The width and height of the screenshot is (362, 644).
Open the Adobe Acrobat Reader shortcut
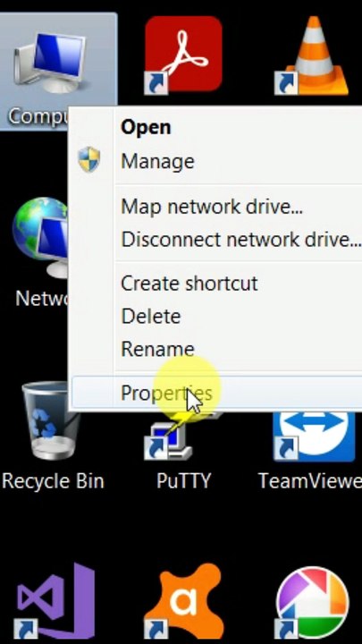[x=183, y=54]
